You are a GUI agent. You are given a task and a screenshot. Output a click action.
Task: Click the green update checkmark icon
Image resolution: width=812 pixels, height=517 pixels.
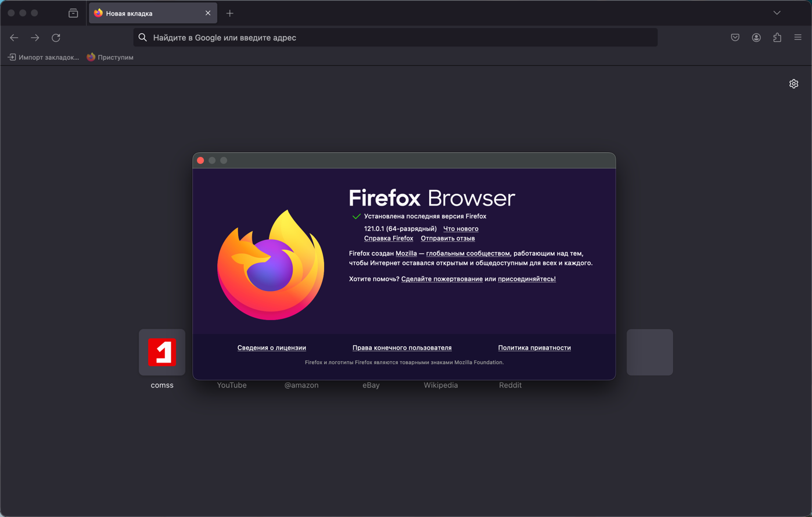point(357,217)
